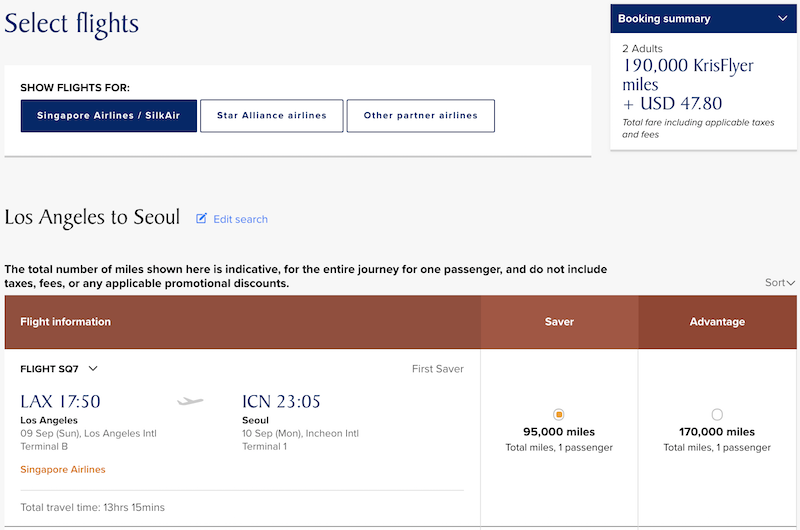Show Other partner airlines flights
Image resolution: width=800 pixels, height=530 pixels.
421,116
